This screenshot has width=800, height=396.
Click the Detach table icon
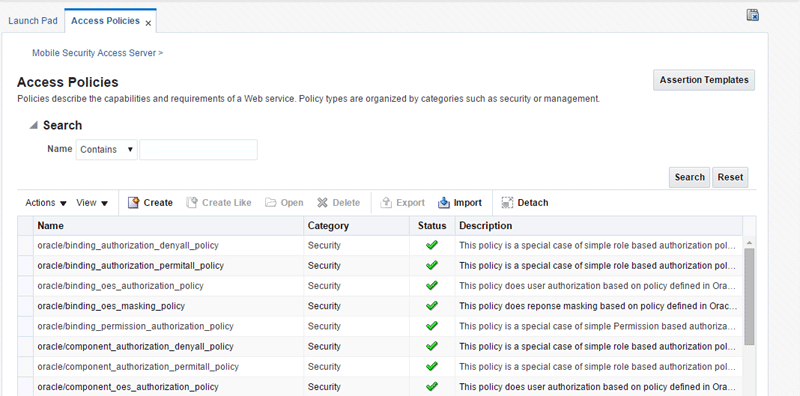click(x=507, y=203)
